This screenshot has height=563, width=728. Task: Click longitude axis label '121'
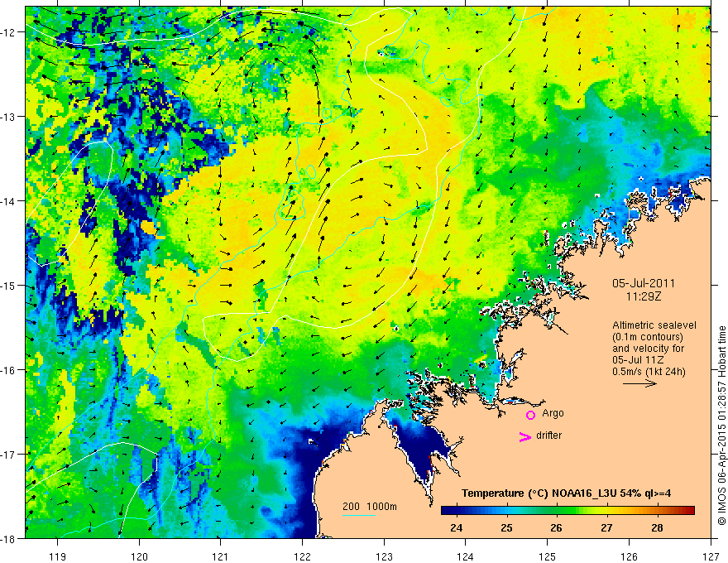(221, 556)
